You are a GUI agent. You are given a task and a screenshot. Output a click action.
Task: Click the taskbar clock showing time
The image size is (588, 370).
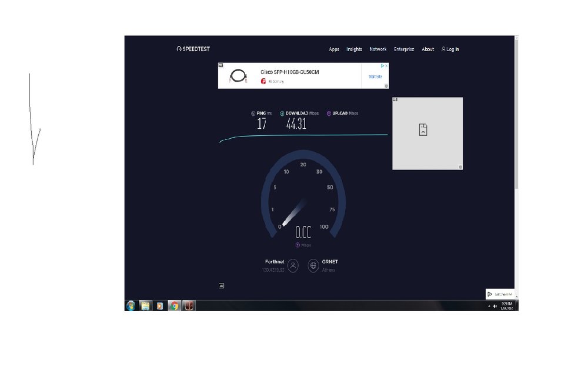[507, 306]
